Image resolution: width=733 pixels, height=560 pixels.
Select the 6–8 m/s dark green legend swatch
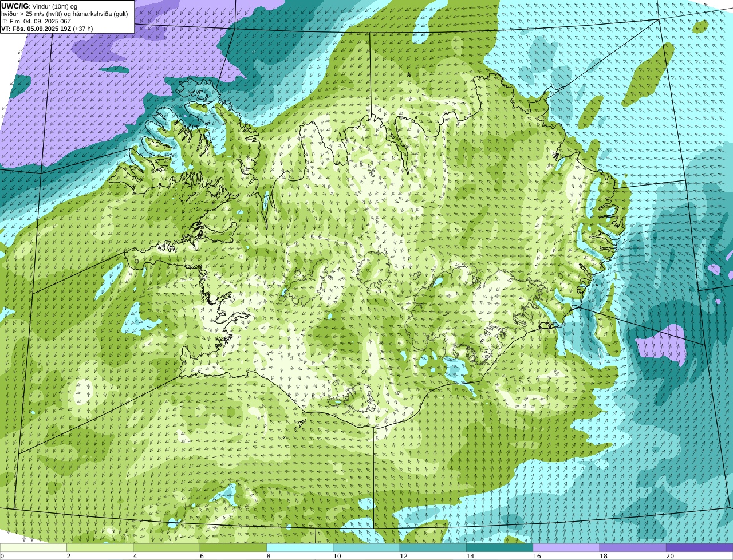233,547
